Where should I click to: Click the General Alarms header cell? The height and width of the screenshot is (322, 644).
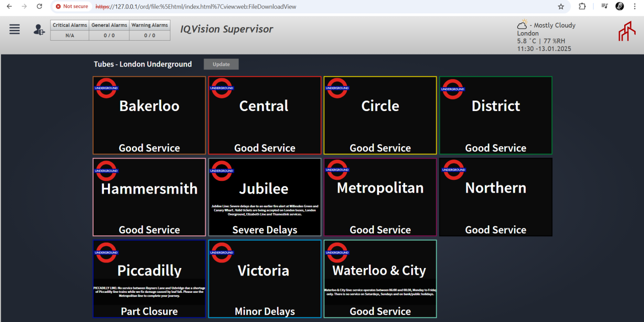pos(109,25)
